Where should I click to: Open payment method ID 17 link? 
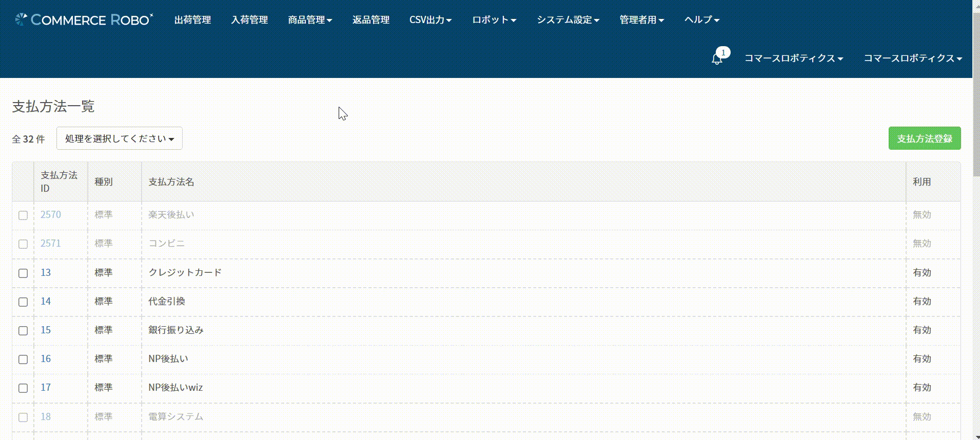coord(46,387)
